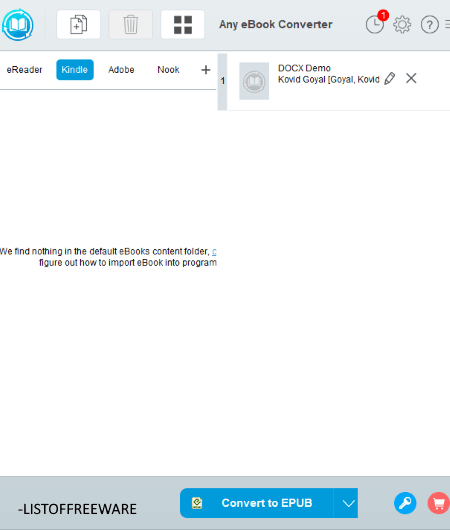
Task: Click the row number 1 handle
Action: pyautogui.click(x=222, y=81)
